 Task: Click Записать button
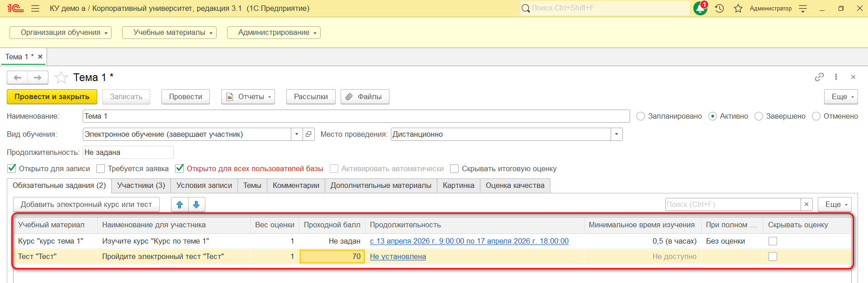(126, 97)
